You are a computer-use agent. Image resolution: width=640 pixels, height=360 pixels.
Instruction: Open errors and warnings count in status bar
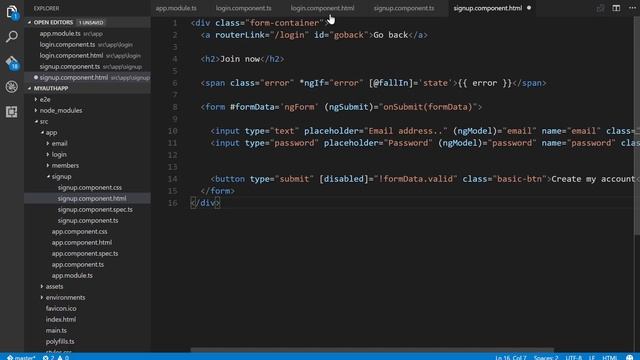tap(56, 357)
